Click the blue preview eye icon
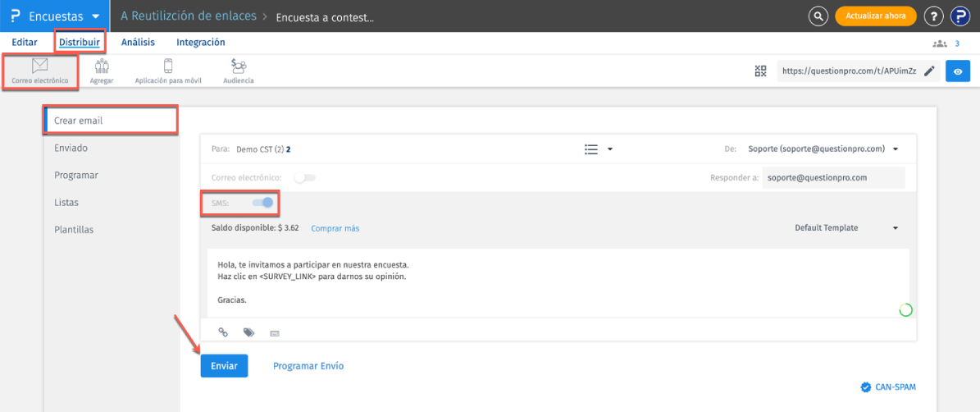The height and width of the screenshot is (412, 980). pyautogui.click(x=958, y=71)
